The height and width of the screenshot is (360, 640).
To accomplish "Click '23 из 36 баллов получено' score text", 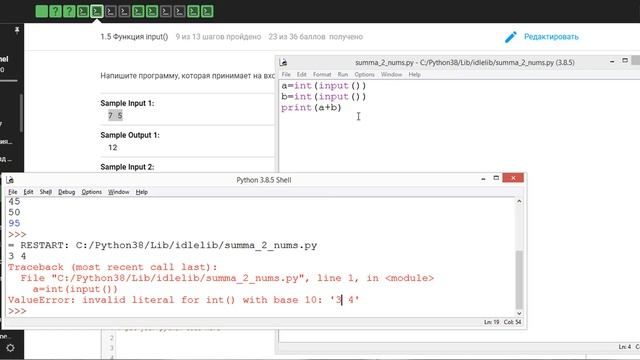I will (x=316, y=37).
